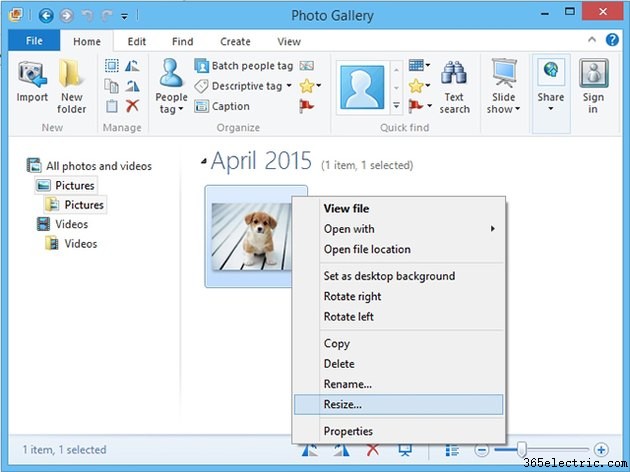Viewport: 630px width, 472px height.
Task: Click the Descriptive tag button
Action: 239,86
